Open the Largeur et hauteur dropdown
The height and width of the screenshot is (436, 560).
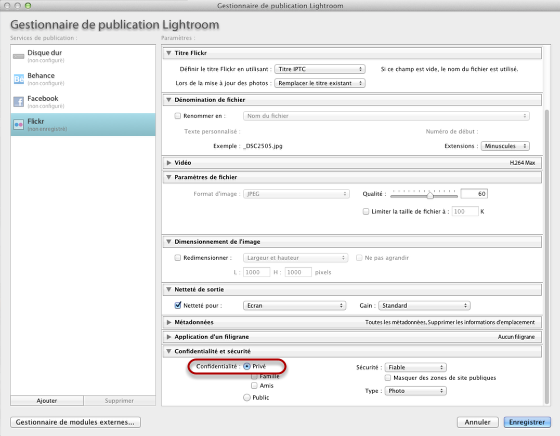click(x=295, y=257)
